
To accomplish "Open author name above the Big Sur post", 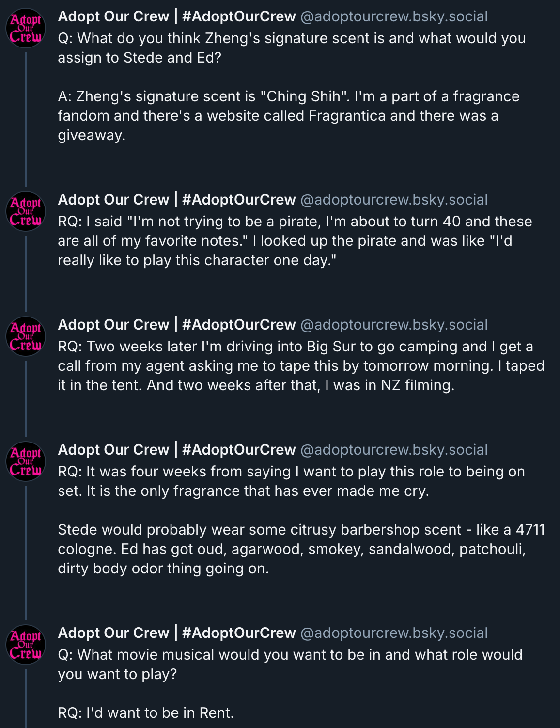I will (x=176, y=325).
